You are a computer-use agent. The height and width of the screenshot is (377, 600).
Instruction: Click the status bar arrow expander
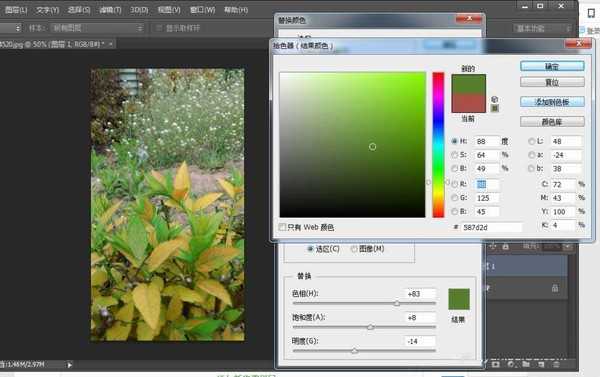69,365
